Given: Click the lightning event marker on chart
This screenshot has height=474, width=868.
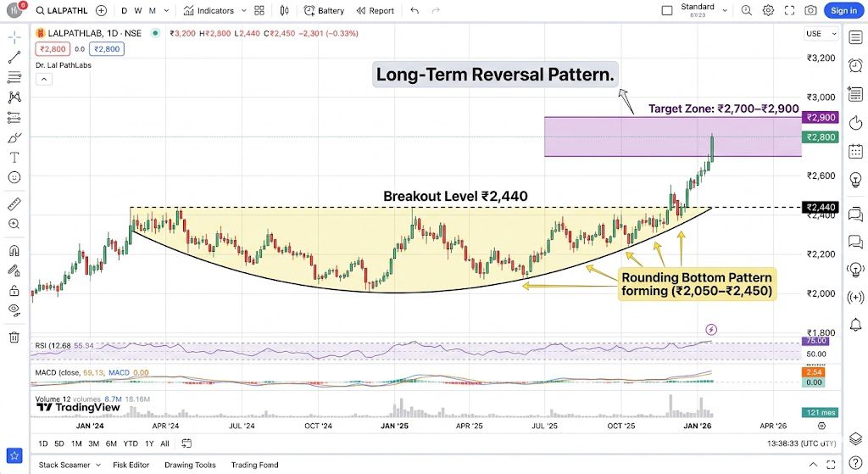Looking at the screenshot, I should click(x=711, y=330).
